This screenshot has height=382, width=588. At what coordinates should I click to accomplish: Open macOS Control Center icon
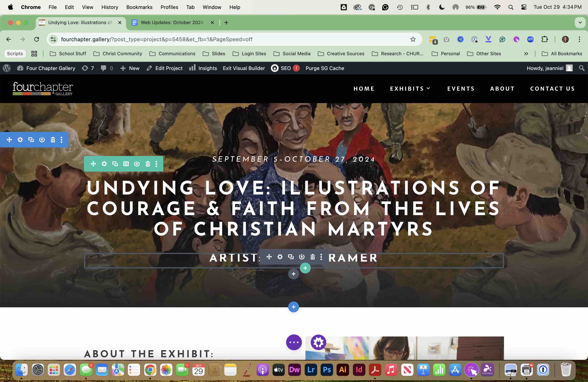coord(523,7)
